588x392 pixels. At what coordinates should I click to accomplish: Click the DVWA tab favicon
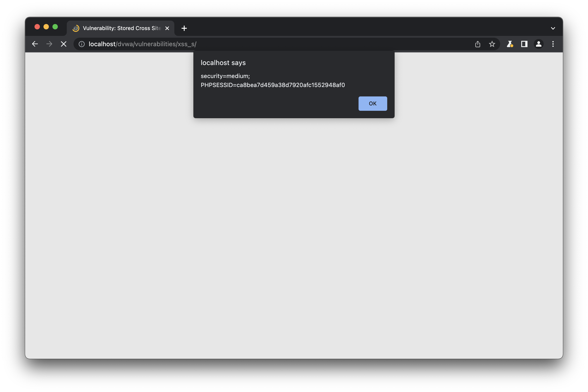(x=76, y=28)
